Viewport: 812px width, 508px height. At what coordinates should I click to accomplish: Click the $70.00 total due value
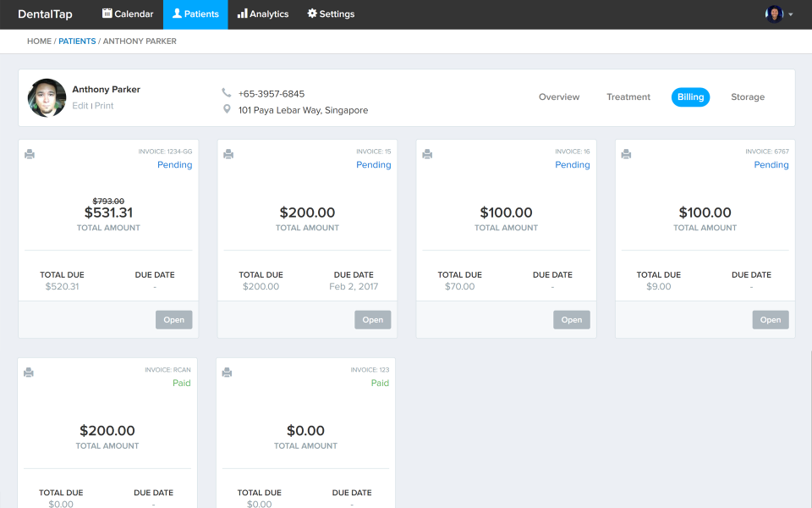460,287
